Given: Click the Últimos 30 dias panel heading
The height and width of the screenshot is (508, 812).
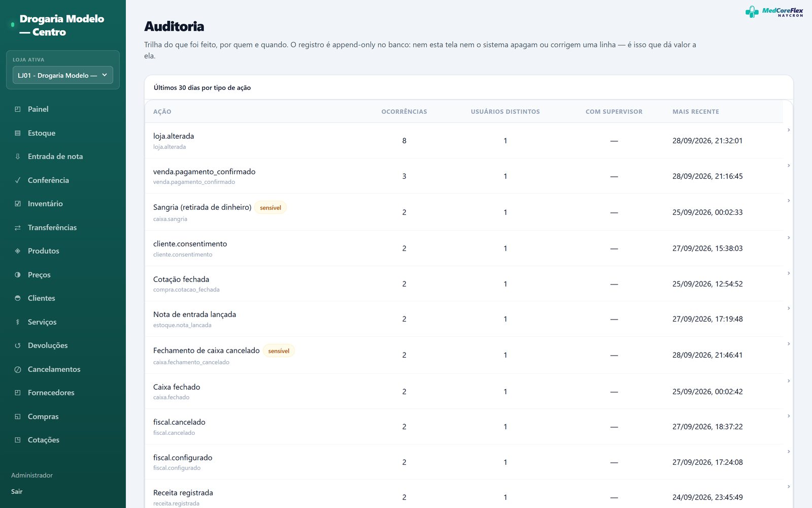Looking at the screenshot, I should click(202, 88).
